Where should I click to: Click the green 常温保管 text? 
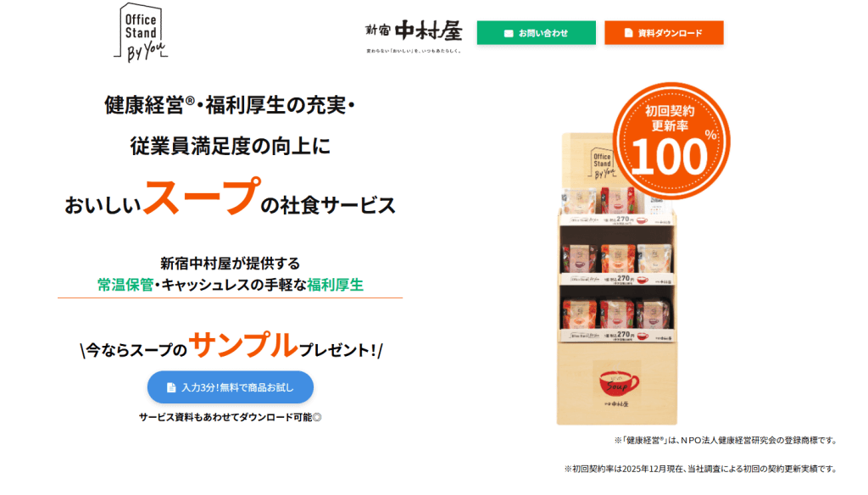point(125,285)
